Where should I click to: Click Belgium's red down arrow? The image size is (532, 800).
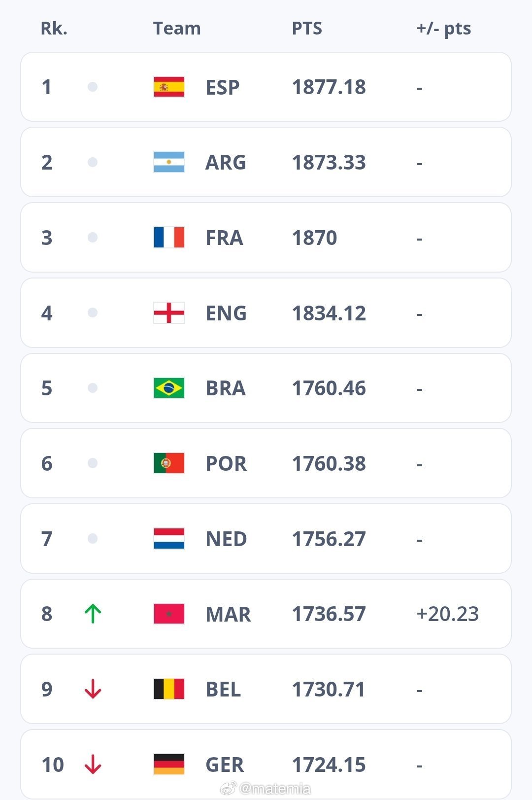coord(93,689)
